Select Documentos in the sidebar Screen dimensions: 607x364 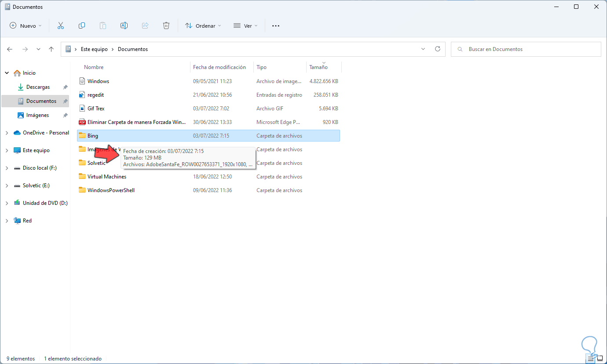coord(35,101)
